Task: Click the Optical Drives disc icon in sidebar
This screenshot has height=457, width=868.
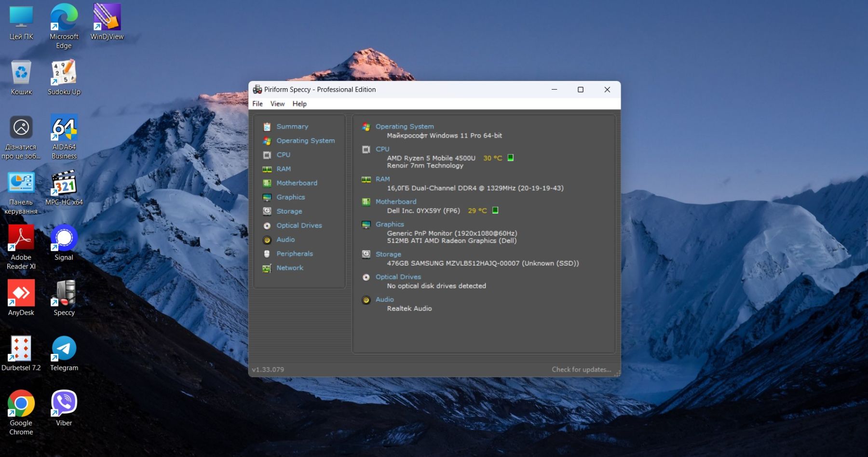Action: coord(267,226)
